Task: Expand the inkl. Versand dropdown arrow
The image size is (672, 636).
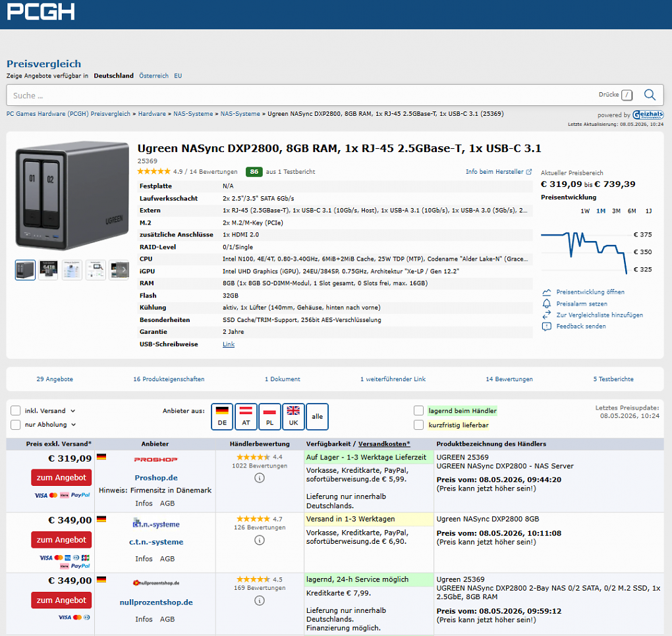Action: [73, 411]
